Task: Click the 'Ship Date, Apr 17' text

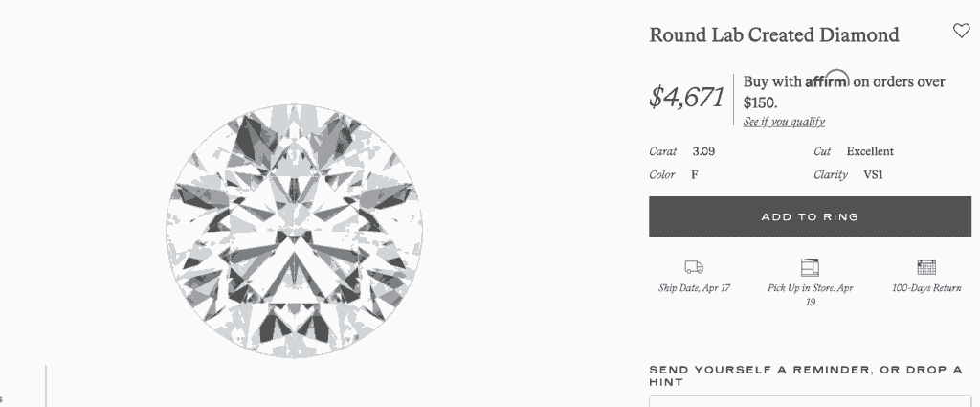Action: tap(694, 287)
